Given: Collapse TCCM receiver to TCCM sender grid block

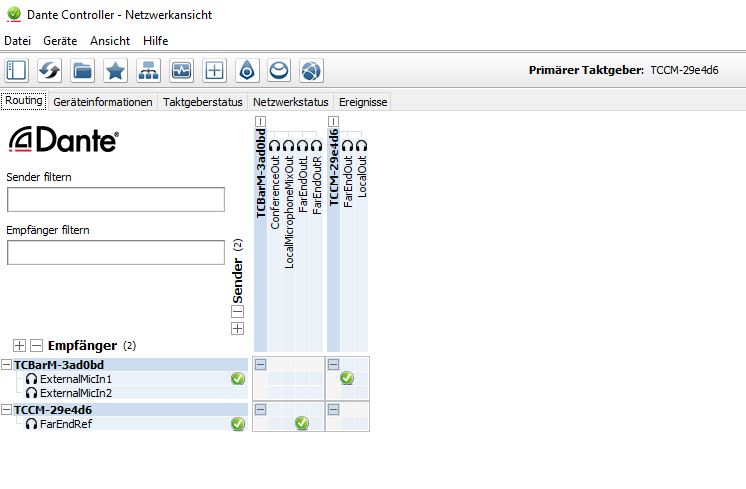Looking at the screenshot, I should 334,410.
